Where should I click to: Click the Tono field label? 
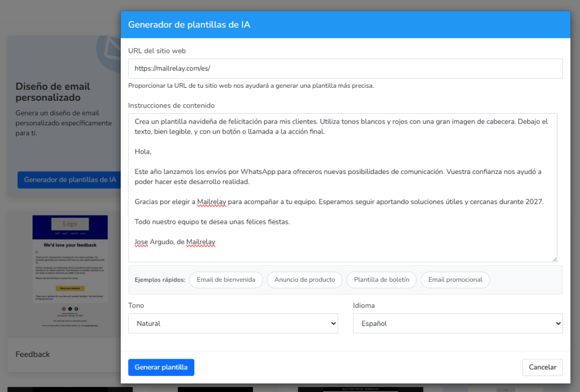[136, 305]
